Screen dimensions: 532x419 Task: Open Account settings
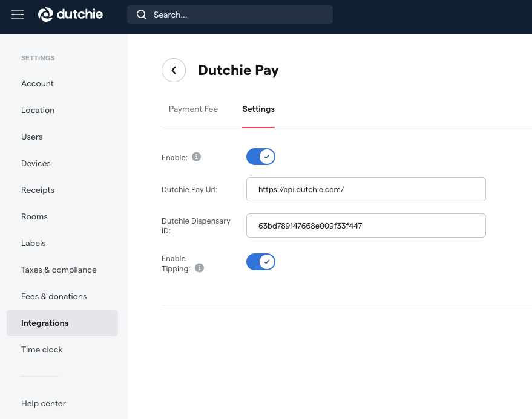(38, 83)
